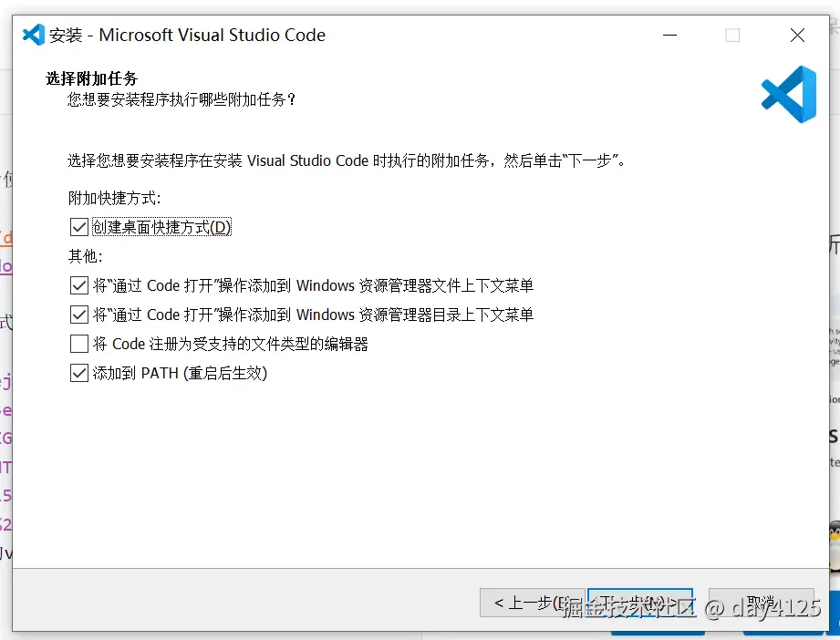
Task: Click the VS Code icon in the title bar
Action: 34,35
